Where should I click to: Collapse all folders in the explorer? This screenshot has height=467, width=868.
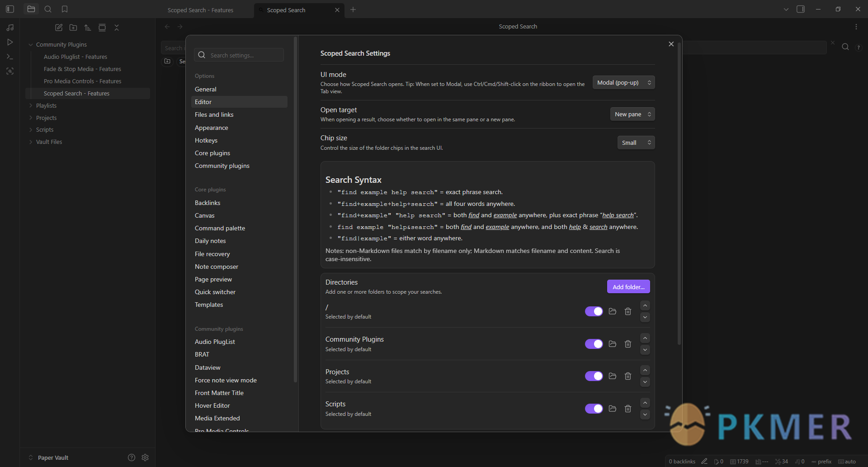pos(117,28)
